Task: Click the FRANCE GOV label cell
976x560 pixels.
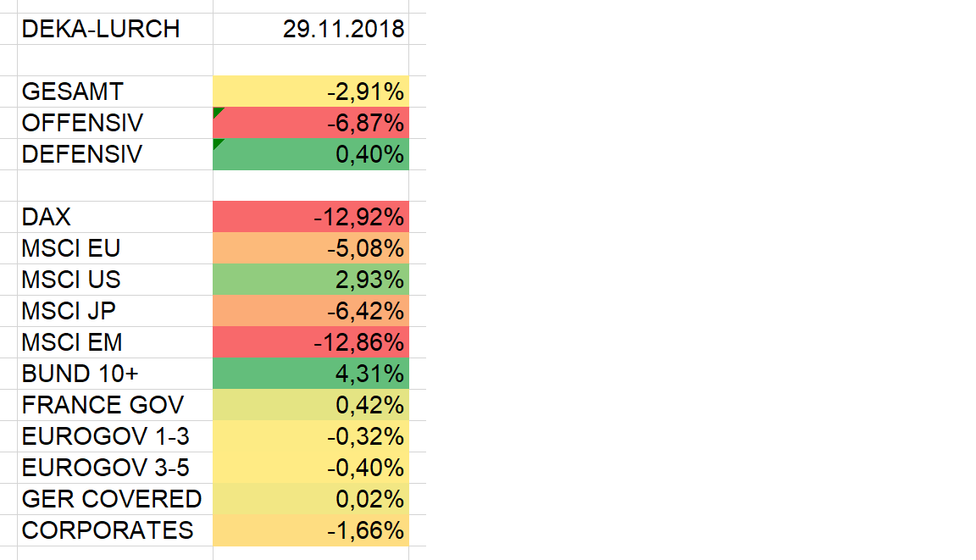Action: click(103, 405)
